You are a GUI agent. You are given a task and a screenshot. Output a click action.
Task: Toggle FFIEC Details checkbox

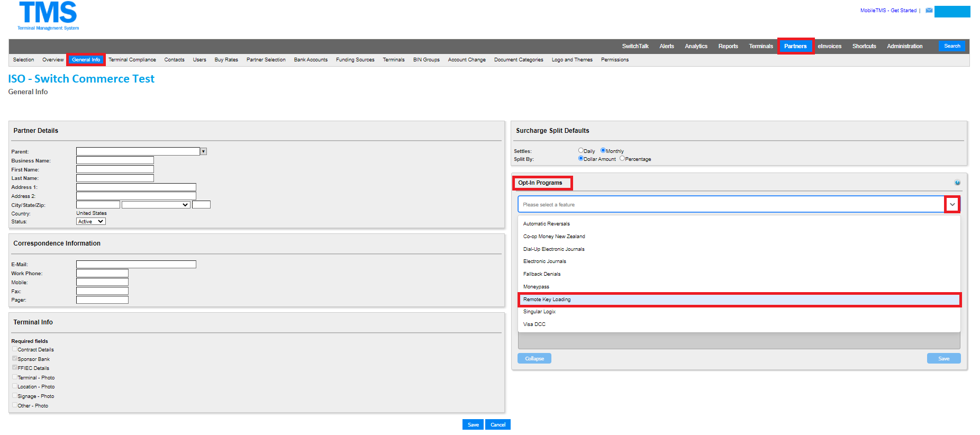(15, 367)
